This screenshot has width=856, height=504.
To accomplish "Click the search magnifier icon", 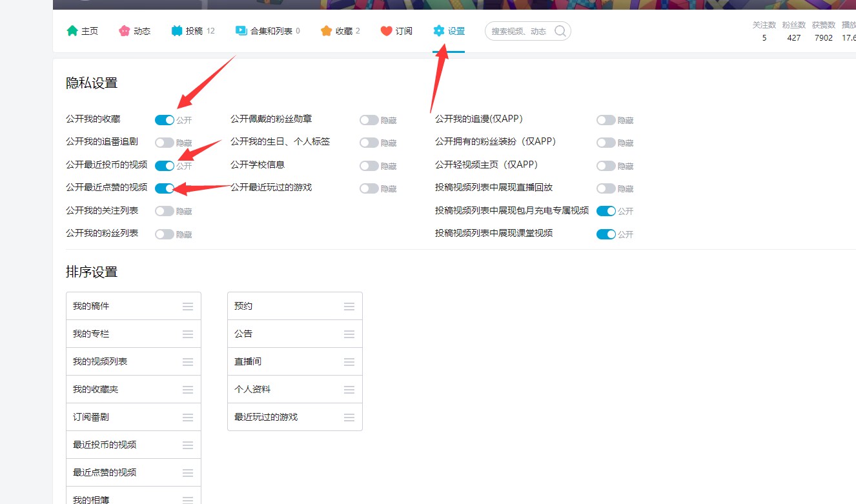I will (x=560, y=30).
